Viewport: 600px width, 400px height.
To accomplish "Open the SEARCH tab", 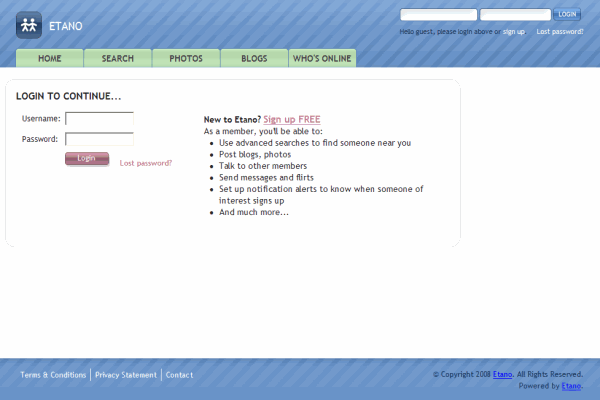I will coord(118,58).
